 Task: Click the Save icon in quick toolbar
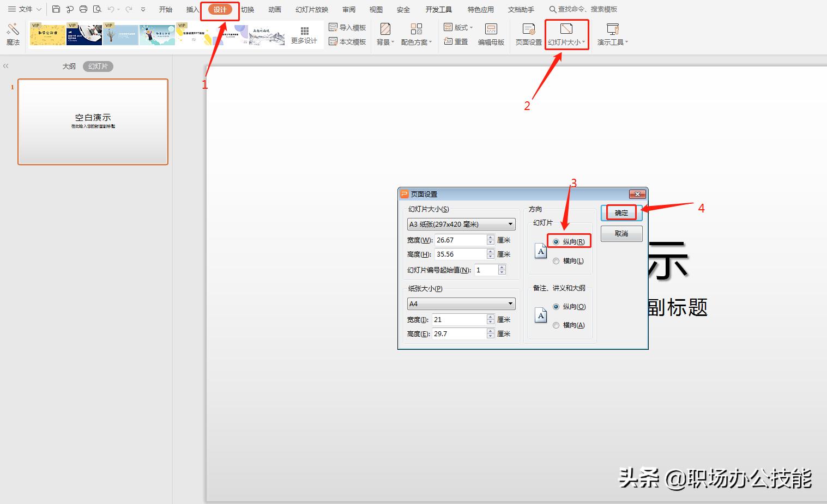click(x=56, y=9)
